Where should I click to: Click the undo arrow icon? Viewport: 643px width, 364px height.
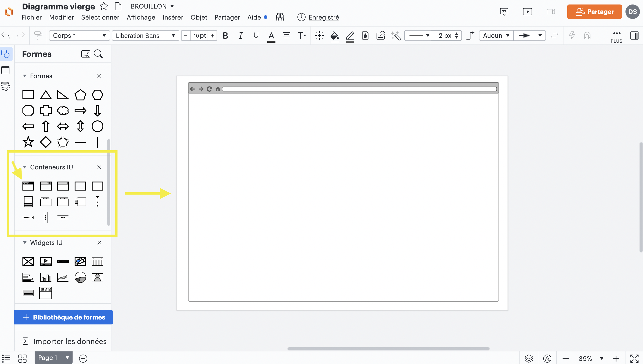click(x=5, y=36)
